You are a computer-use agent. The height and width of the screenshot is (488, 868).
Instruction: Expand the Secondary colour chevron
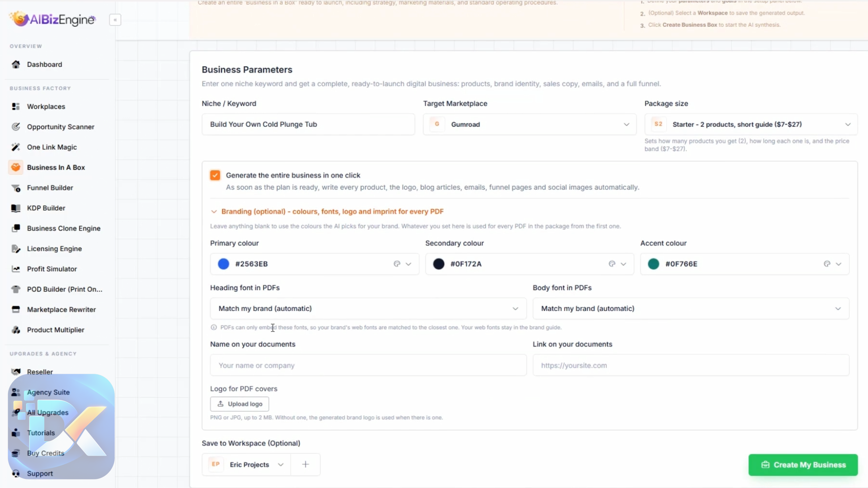tap(623, 264)
